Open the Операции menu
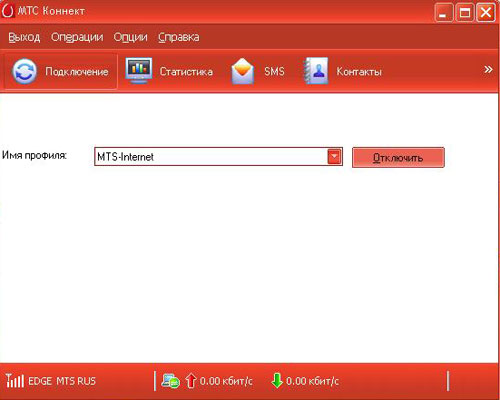 point(77,37)
